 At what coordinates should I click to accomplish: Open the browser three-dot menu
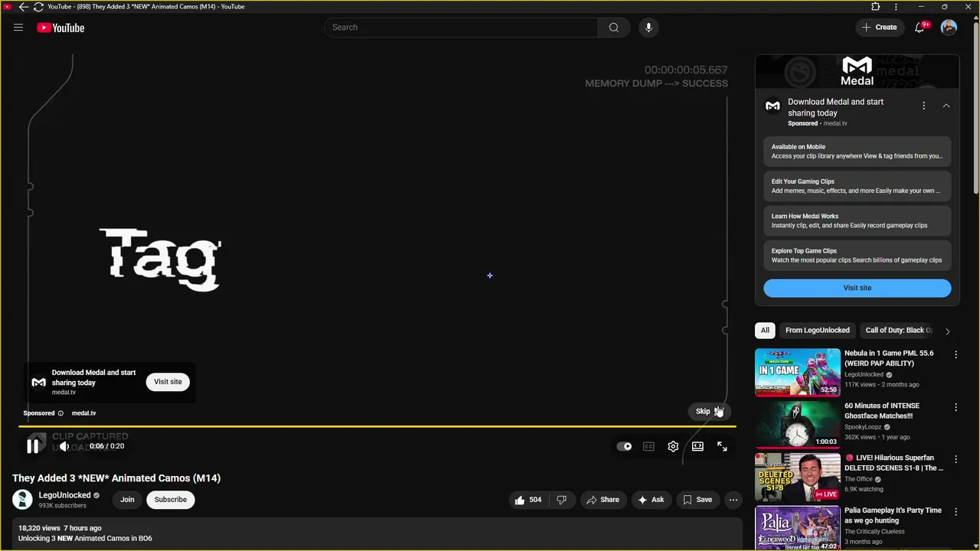click(896, 7)
